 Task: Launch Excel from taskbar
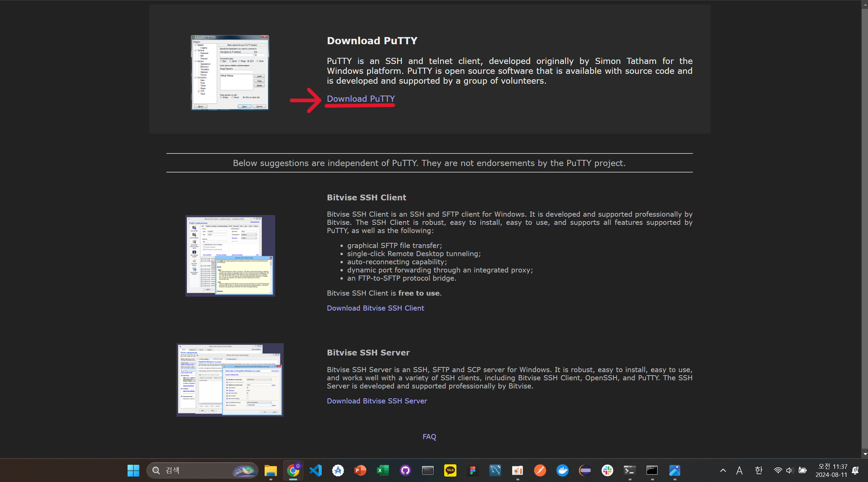coord(383,470)
